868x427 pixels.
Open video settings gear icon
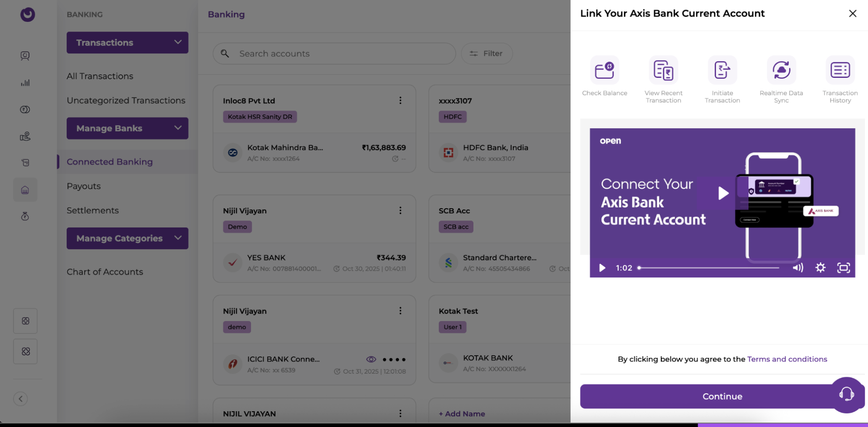[820, 268]
